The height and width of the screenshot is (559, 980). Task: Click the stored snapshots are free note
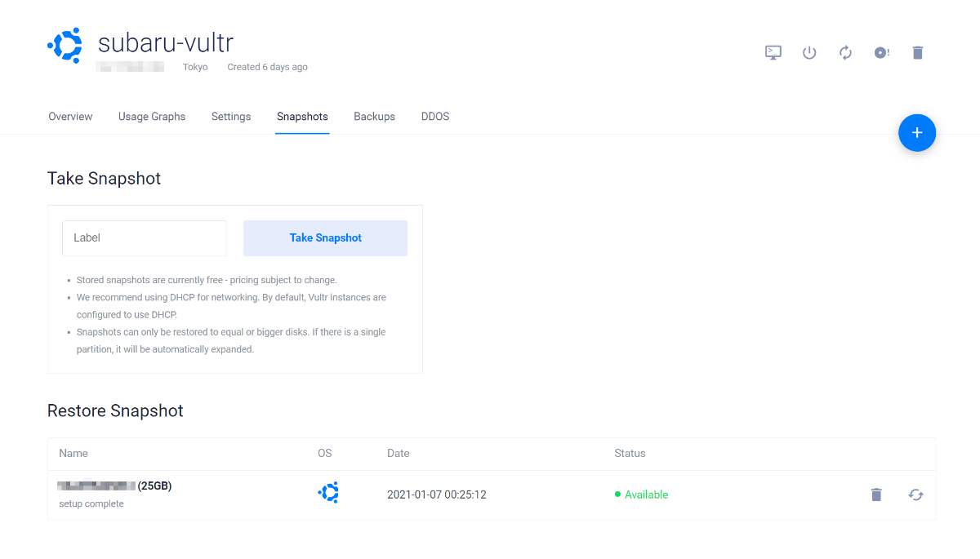(x=207, y=280)
